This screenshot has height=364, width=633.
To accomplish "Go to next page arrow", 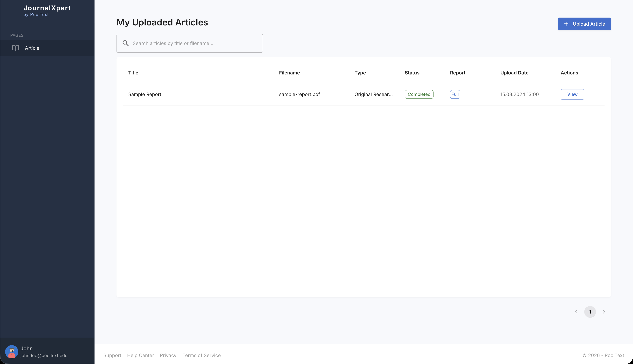I will tap(604, 312).
